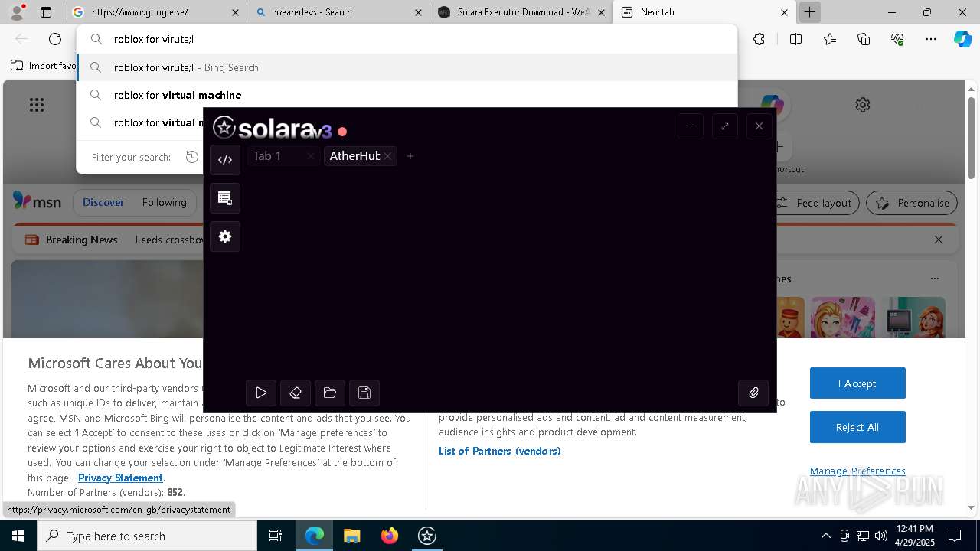Open Edge collections icon
Image resolution: width=980 pixels, height=551 pixels.
pyautogui.click(x=864, y=39)
